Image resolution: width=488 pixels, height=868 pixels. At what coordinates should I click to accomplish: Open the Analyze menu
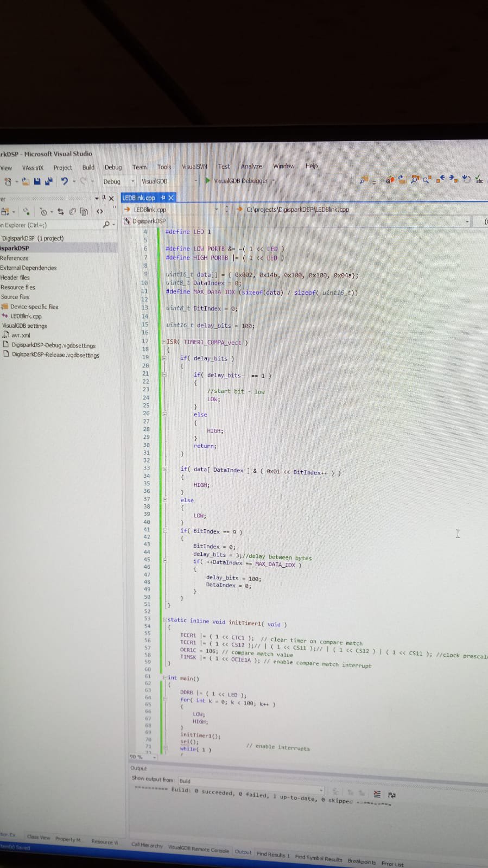[x=251, y=166]
